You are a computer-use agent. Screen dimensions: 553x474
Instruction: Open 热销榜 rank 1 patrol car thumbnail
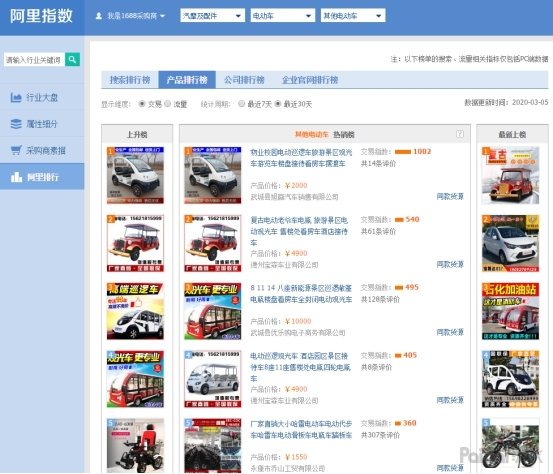(213, 175)
